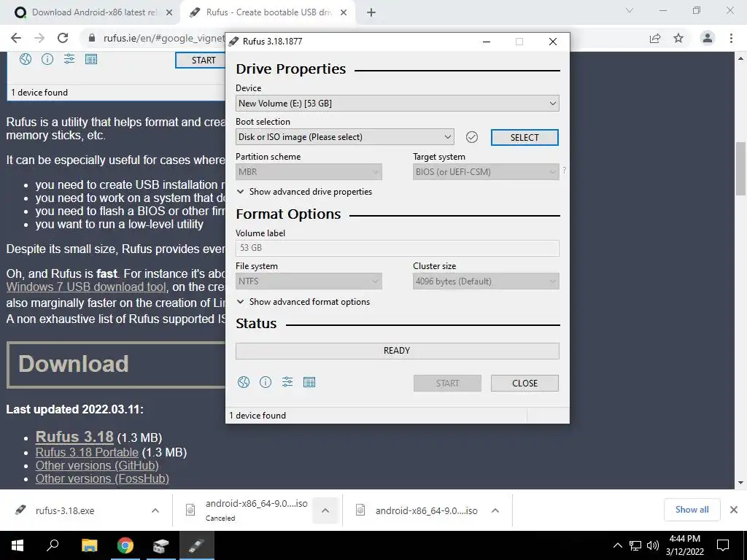Click the log icon on rufus.ie page
Image resolution: width=747 pixels, height=560 pixels.
(91, 59)
